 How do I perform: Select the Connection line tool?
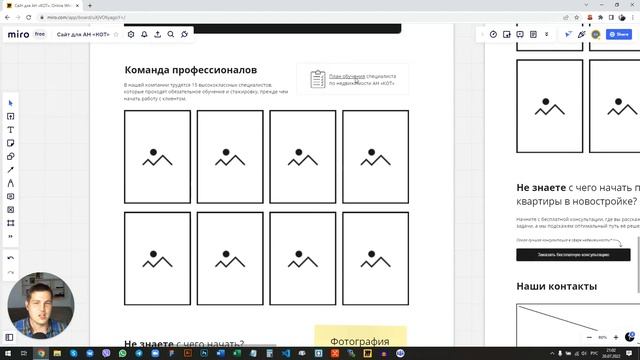(x=11, y=170)
